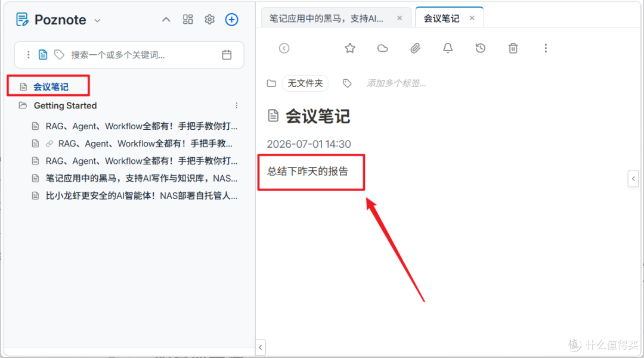Delete note with trash icon
The width and height of the screenshot is (644, 358).
tap(513, 48)
